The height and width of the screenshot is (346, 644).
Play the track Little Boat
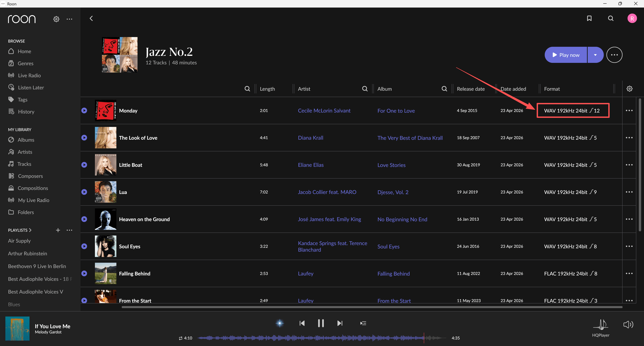84,165
